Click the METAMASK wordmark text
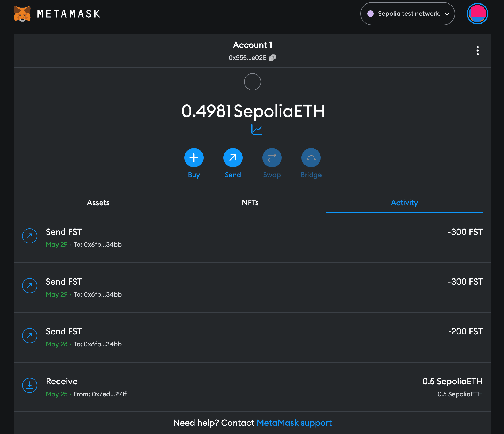The width and height of the screenshot is (504, 434). point(69,14)
